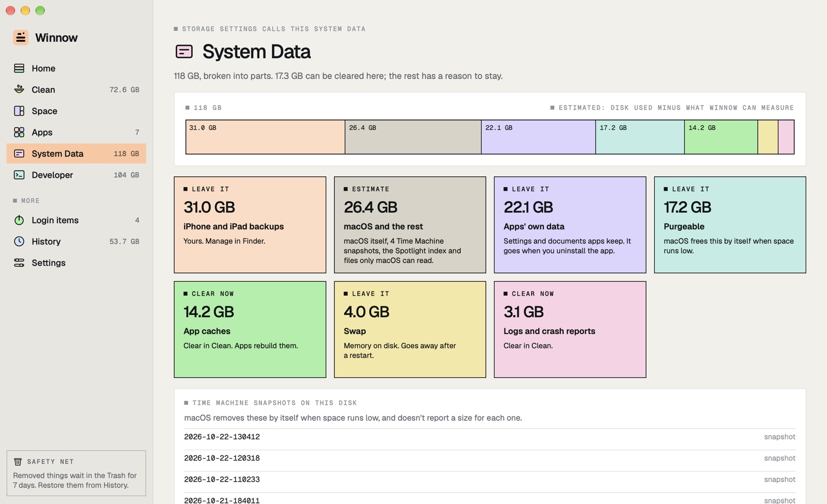Select the 26.4 GB bar segment
Image resolution: width=827 pixels, height=504 pixels.
[413, 137]
